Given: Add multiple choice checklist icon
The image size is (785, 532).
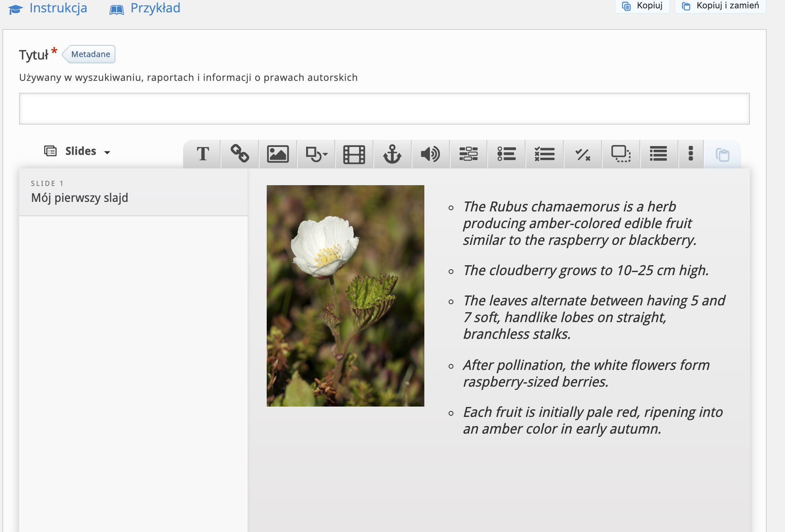Looking at the screenshot, I should [x=545, y=154].
